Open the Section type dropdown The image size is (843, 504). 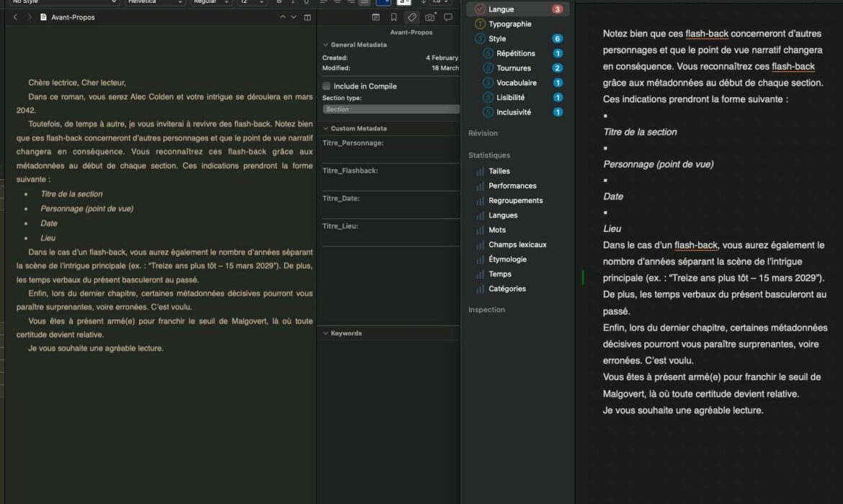[391, 109]
